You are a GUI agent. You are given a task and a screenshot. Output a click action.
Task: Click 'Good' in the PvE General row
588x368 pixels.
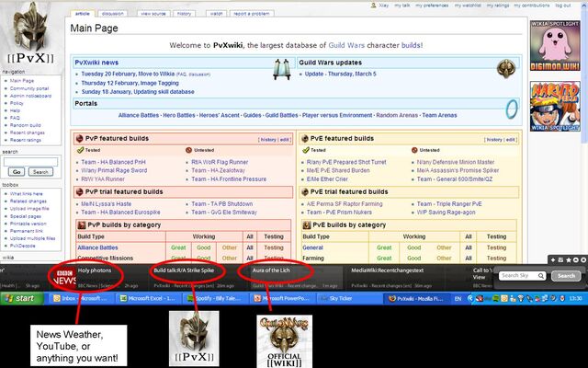coord(414,247)
